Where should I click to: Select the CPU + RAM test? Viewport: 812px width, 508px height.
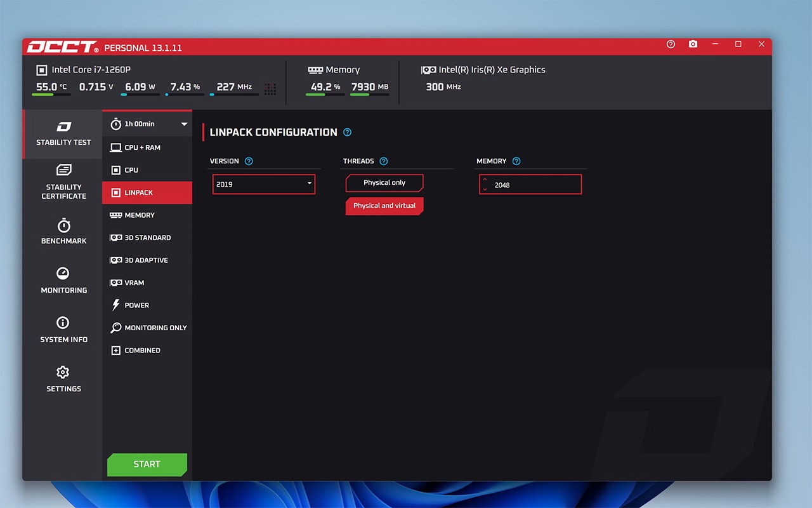tap(147, 147)
